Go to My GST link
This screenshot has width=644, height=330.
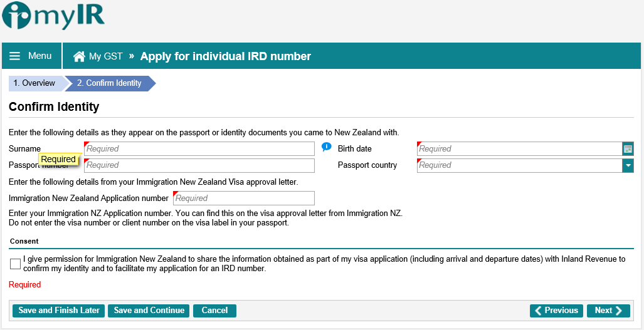(x=105, y=56)
